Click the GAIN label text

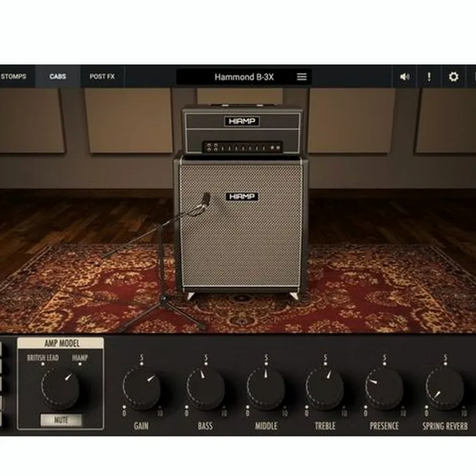coord(141,426)
